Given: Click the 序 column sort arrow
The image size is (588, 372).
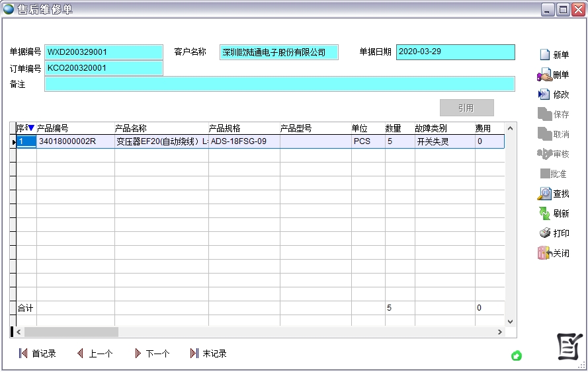Looking at the screenshot, I should point(30,128).
